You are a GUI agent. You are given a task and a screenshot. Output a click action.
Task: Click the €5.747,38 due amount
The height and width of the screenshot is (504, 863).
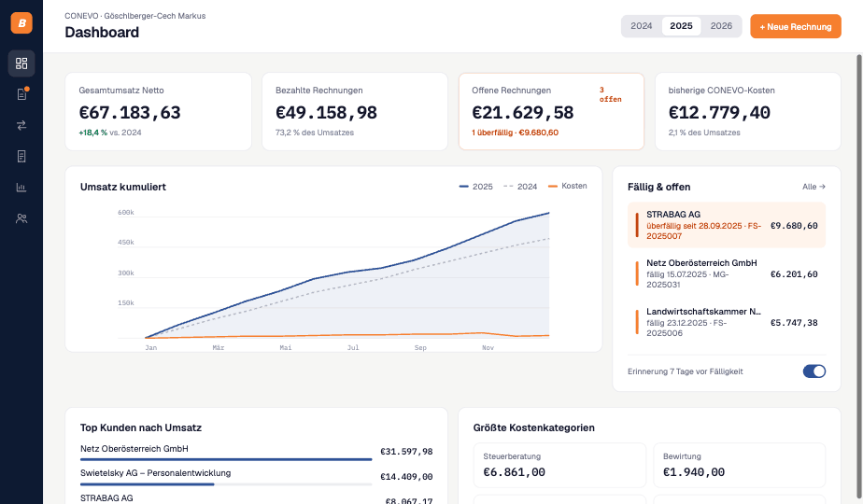click(794, 322)
